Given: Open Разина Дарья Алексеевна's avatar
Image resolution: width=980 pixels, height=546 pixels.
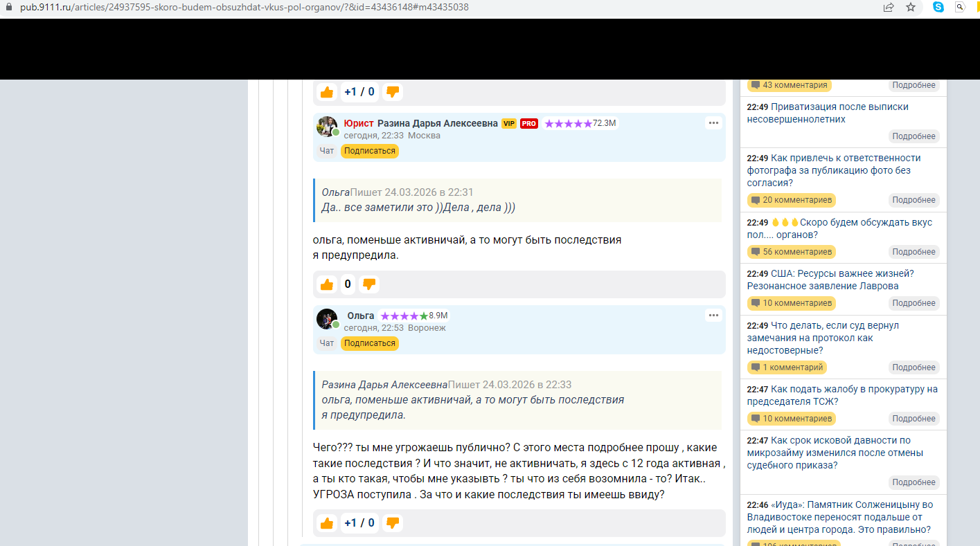Looking at the screenshot, I should 327,127.
